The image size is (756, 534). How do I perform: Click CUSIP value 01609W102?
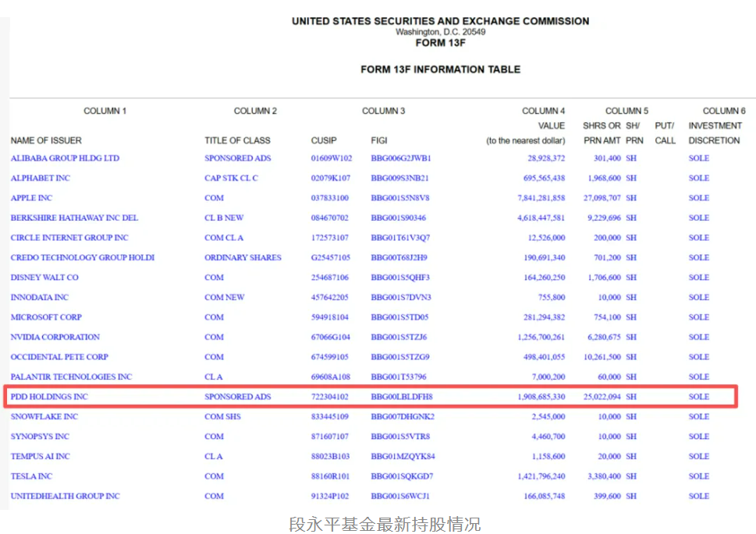pyautogui.click(x=332, y=158)
